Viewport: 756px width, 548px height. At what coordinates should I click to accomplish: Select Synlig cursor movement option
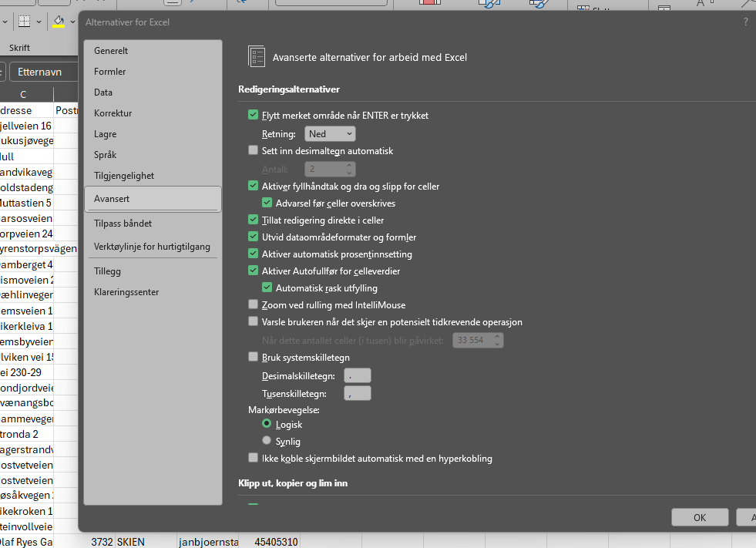(267, 440)
